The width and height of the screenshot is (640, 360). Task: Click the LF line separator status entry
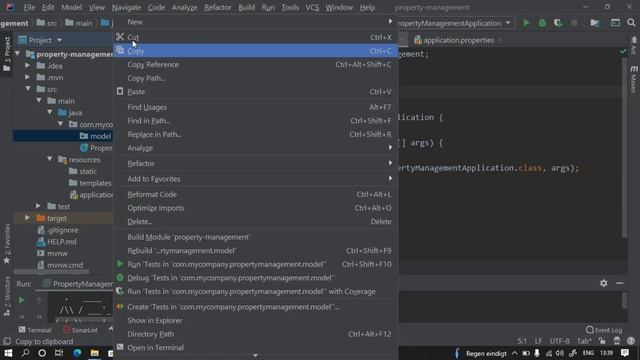(538, 341)
